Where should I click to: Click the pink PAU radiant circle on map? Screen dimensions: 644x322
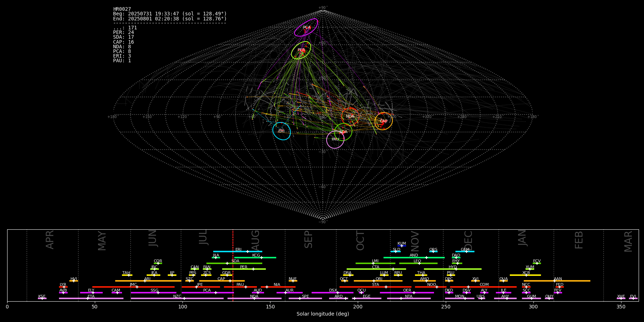pos(335,140)
